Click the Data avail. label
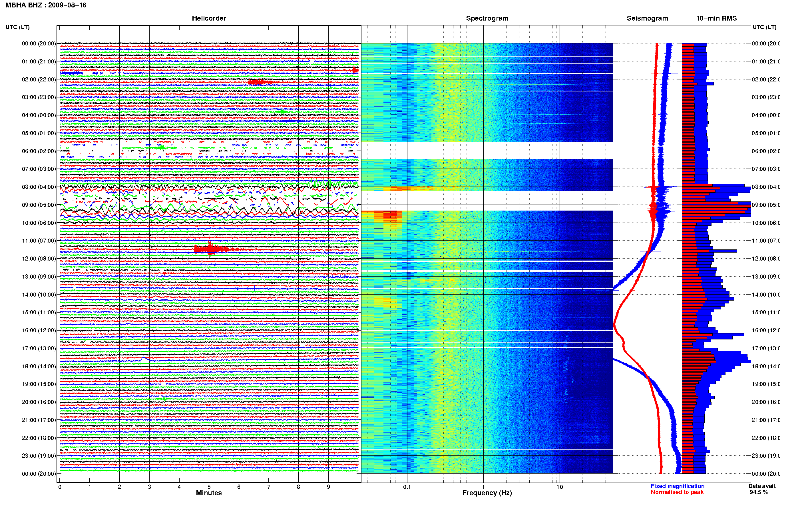 (762, 486)
